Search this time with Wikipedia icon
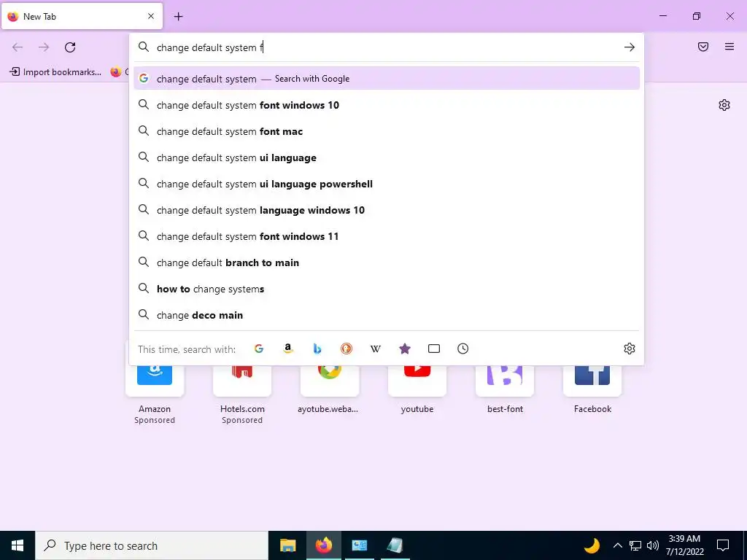Image resolution: width=747 pixels, height=560 pixels. pyautogui.click(x=376, y=349)
